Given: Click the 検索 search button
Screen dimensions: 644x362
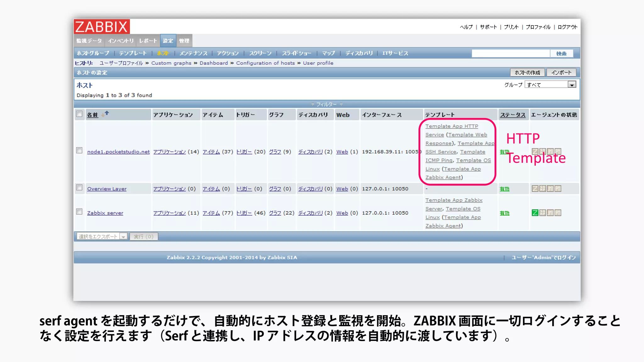Looking at the screenshot, I should pyautogui.click(x=561, y=53).
